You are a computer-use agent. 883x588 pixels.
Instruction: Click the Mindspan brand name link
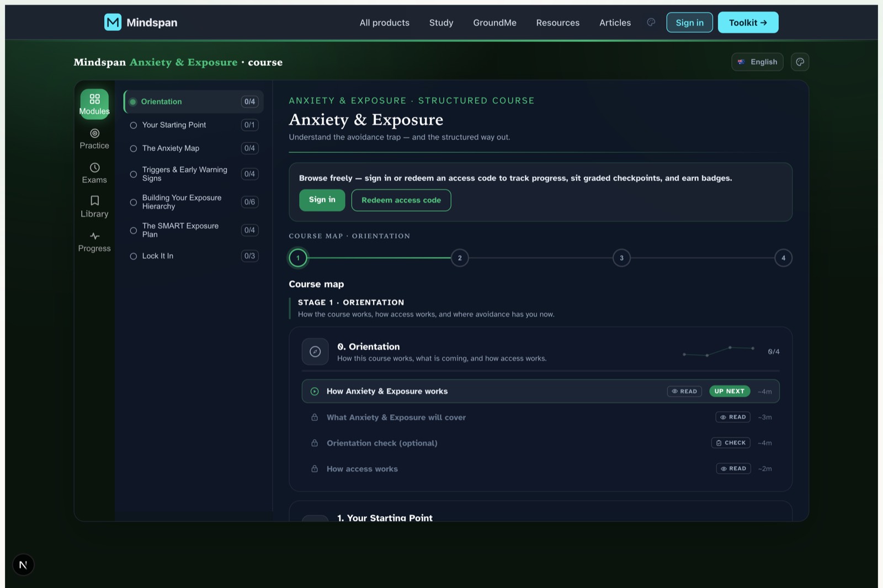(x=152, y=23)
